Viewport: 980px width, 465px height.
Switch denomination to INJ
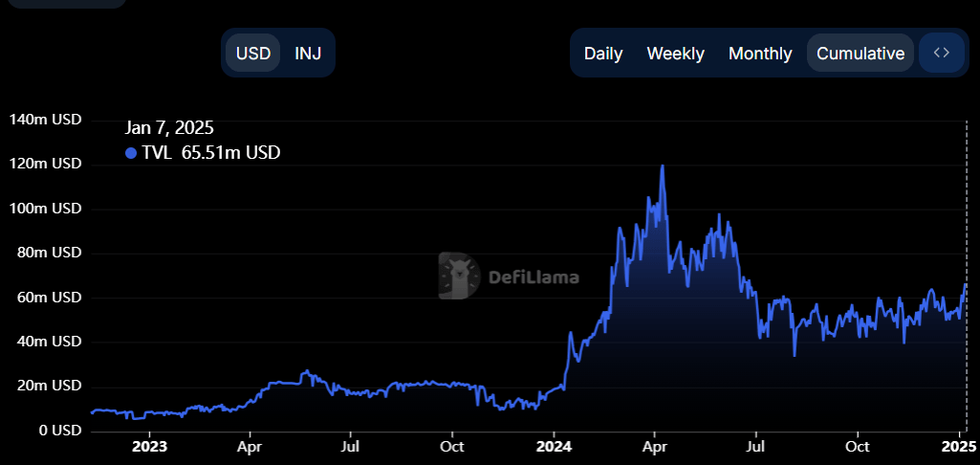point(308,54)
